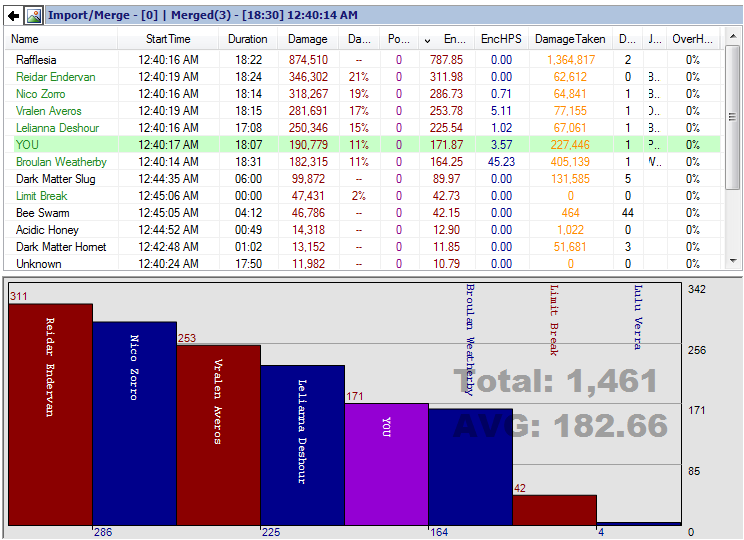Sort by the Da... percent column header
The image size is (744, 540).
(x=359, y=39)
